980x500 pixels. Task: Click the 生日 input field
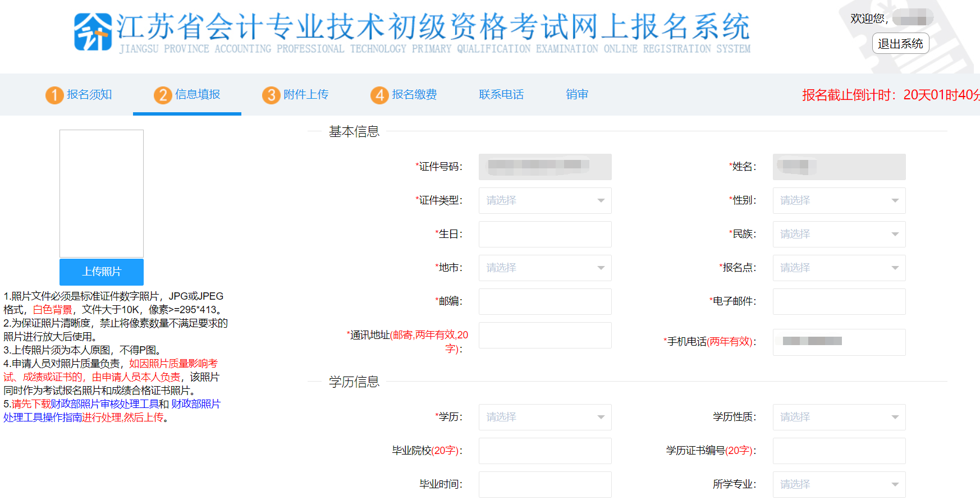pyautogui.click(x=544, y=234)
